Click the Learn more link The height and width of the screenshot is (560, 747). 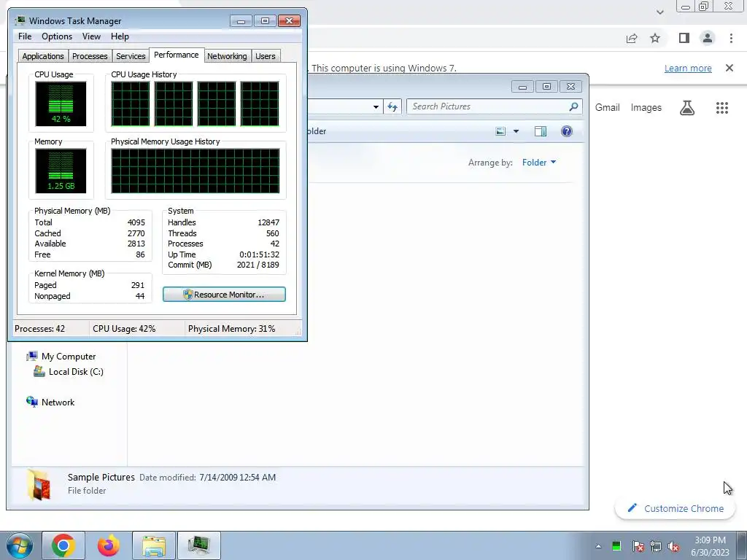(688, 68)
